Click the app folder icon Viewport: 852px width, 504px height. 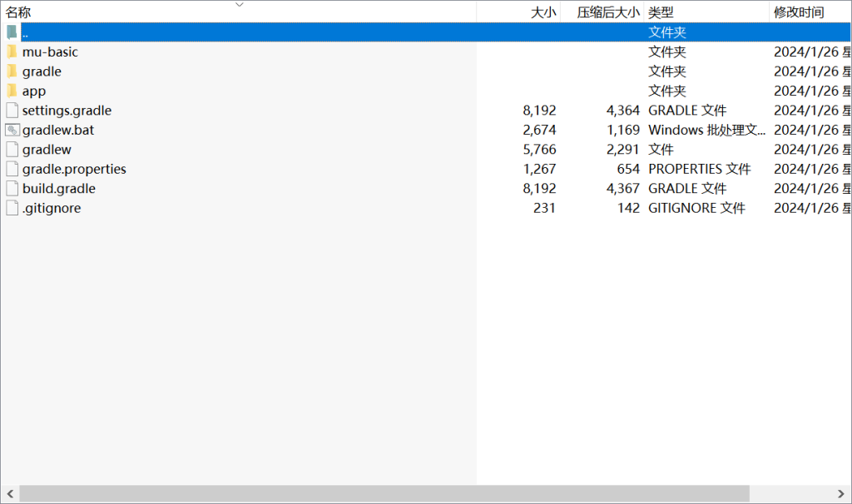[x=12, y=91]
